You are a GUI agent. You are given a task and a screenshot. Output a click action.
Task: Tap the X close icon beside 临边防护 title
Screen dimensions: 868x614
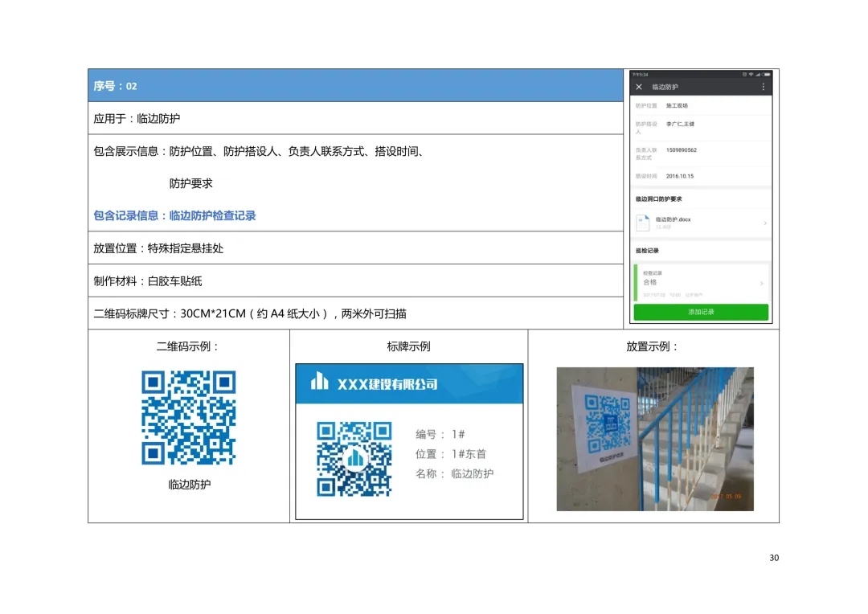[x=639, y=87]
